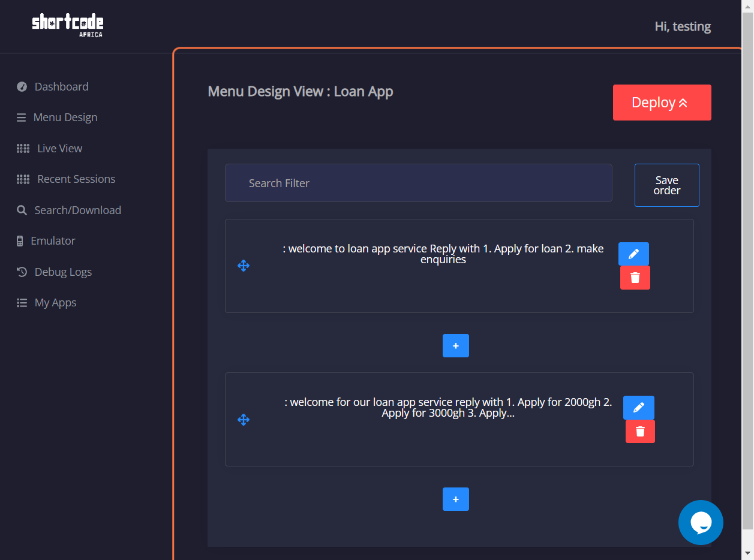Click the Live View grid icon
This screenshot has width=754, height=560.
[23, 148]
